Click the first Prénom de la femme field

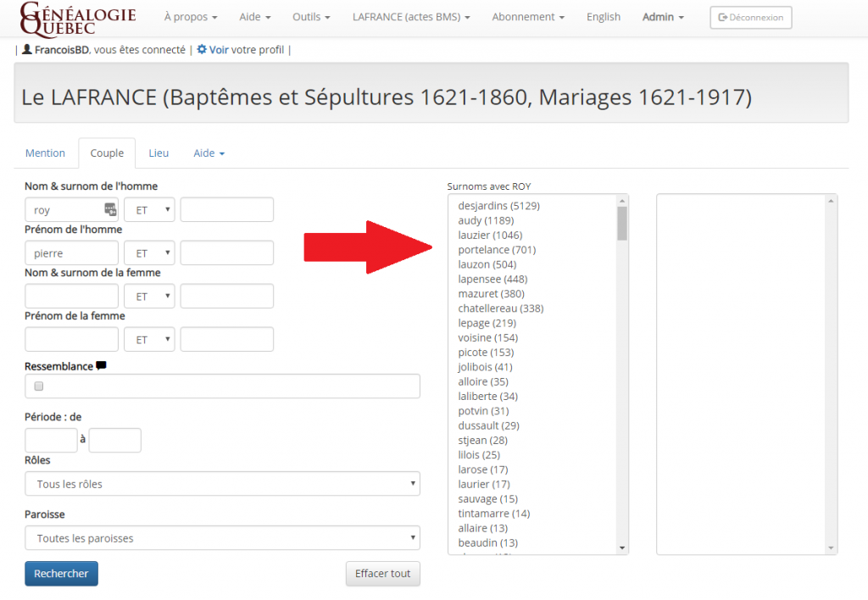pos(71,339)
